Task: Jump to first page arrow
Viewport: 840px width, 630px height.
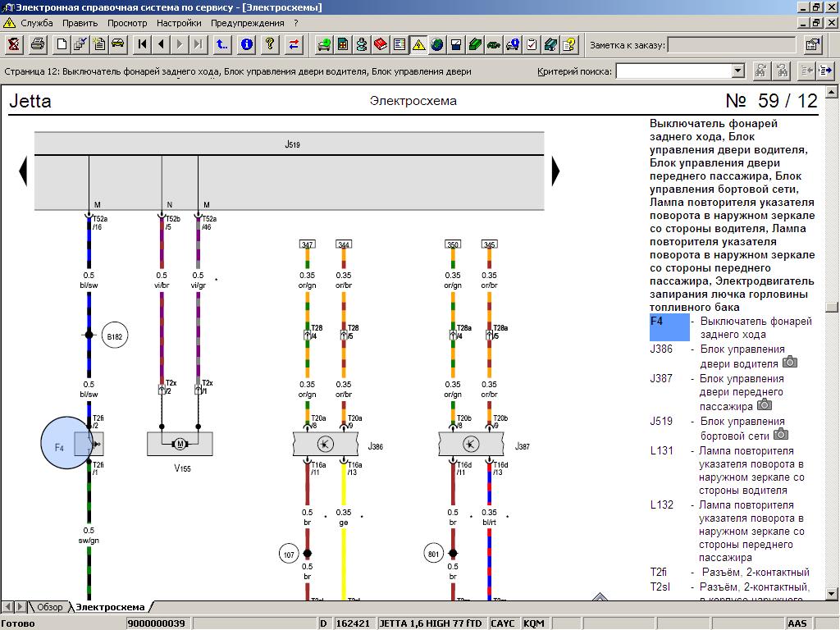Action: pyautogui.click(x=142, y=44)
